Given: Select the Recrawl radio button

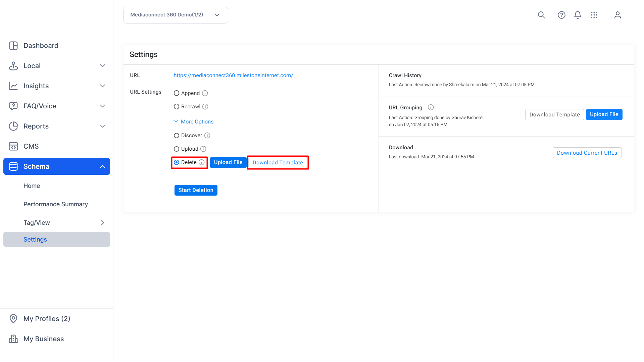Looking at the screenshot, I should (177, 107).
